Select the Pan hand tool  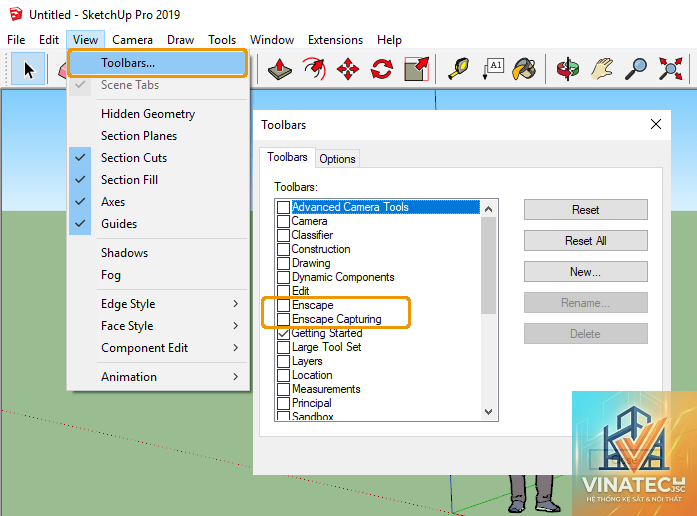pyautogui.click(x=602, y=69)
